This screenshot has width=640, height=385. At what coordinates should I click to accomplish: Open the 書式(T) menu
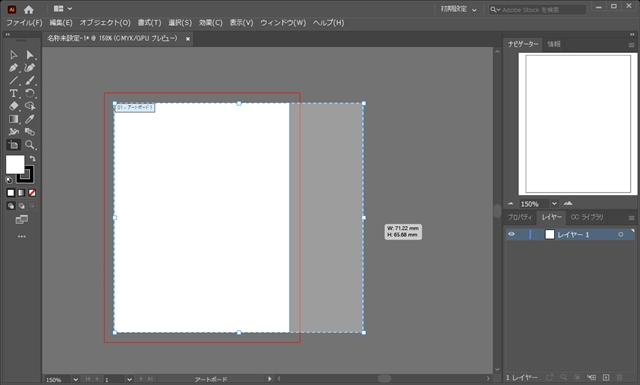point(149,23)
